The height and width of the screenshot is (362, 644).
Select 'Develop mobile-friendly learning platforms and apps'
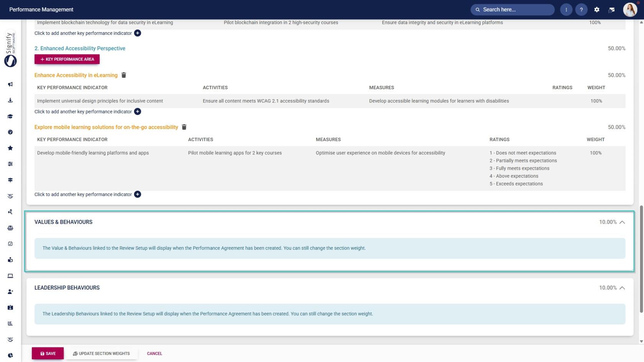[93, 153]
